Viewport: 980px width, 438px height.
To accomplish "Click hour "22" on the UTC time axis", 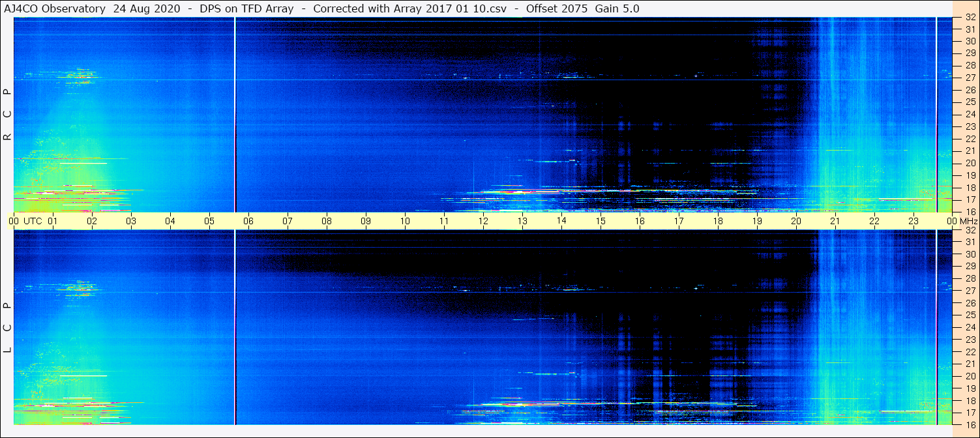I will pos(874,221).
